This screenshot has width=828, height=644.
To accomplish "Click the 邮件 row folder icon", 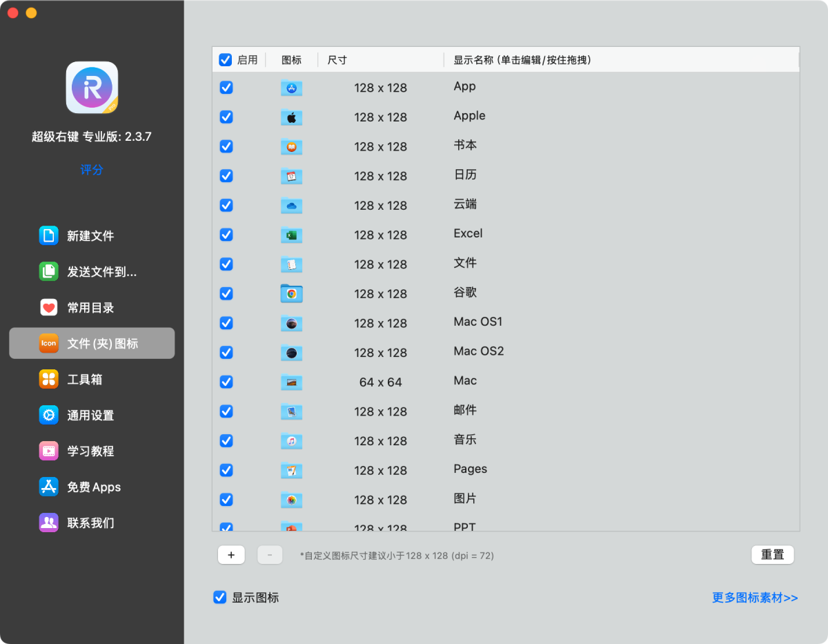I will [292, 411].
